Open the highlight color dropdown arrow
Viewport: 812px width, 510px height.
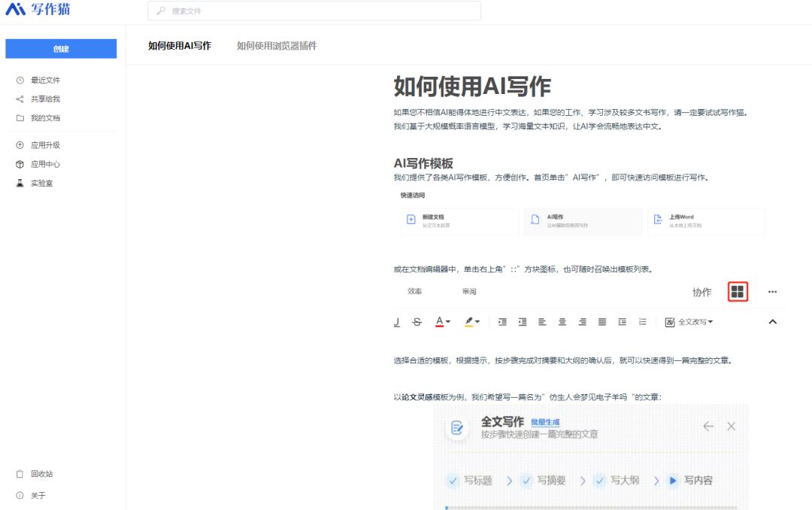point(477,322)
